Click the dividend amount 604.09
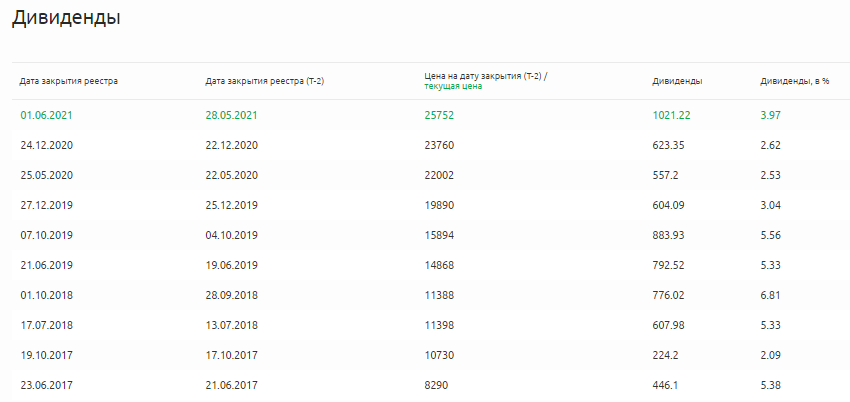The image size is (850, 402). (x=669, y=205)
